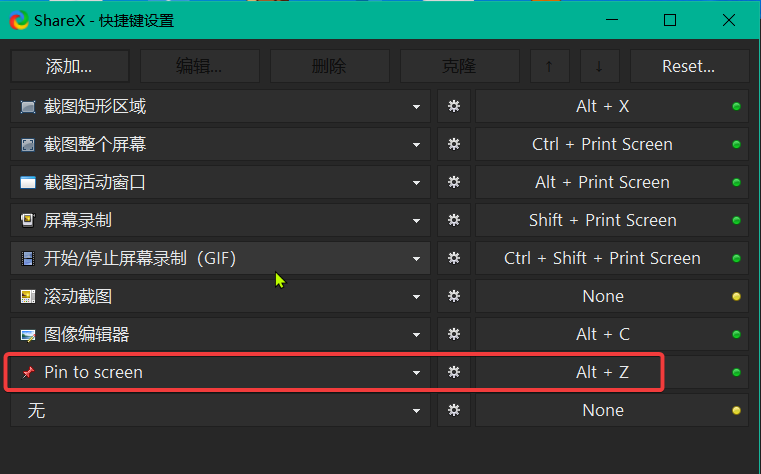
Task: Toggle green status dot beside Alt + Z
Action: (x=736, y=372)
